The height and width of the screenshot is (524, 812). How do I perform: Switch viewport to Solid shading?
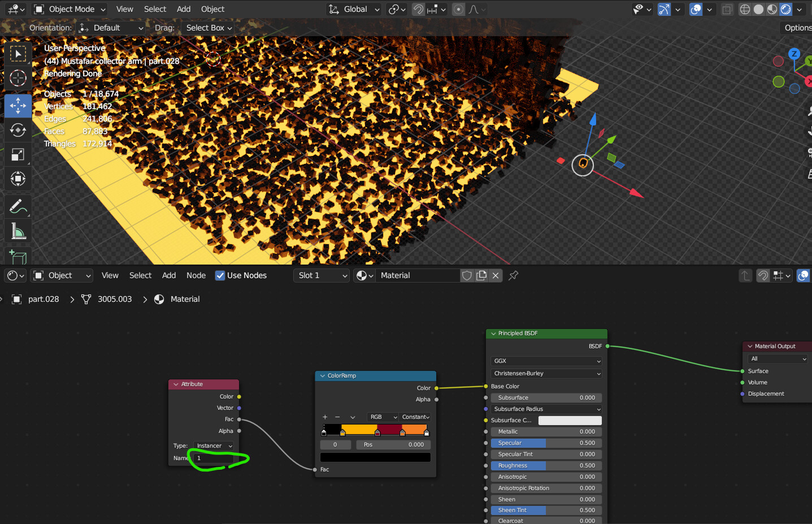pyautogui.click(x=758, y=9)
